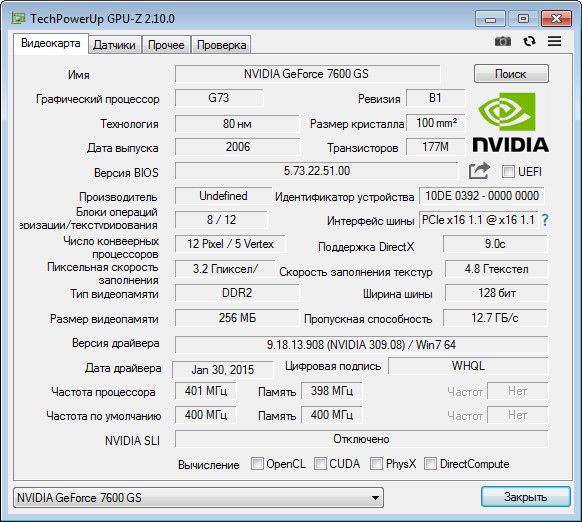Viewport: 582px width, 522px height.
Task: Click the bus interface question mark
Action: 545,220
